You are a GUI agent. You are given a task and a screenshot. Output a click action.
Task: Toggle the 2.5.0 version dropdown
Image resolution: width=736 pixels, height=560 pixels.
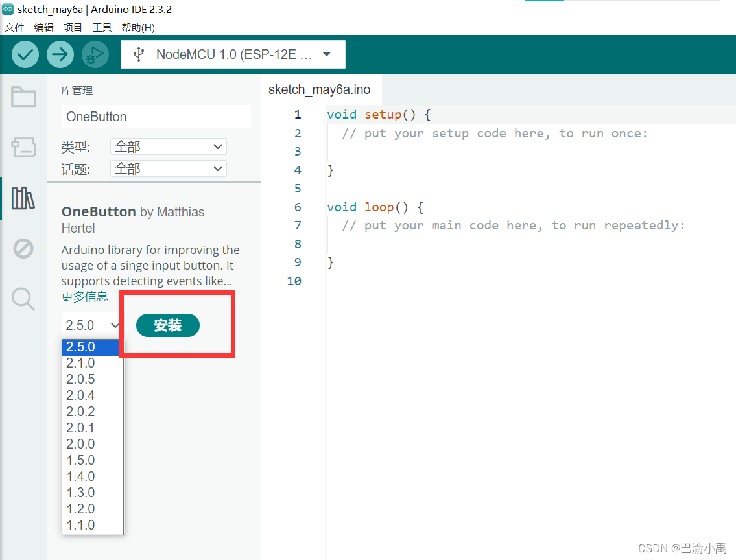(x=91, y=325)
